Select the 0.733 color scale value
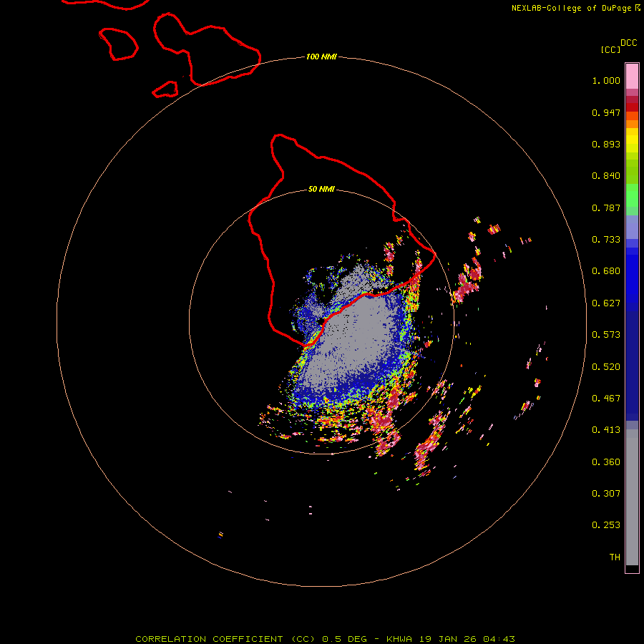644x644 pixels. (x=606, y=240)
